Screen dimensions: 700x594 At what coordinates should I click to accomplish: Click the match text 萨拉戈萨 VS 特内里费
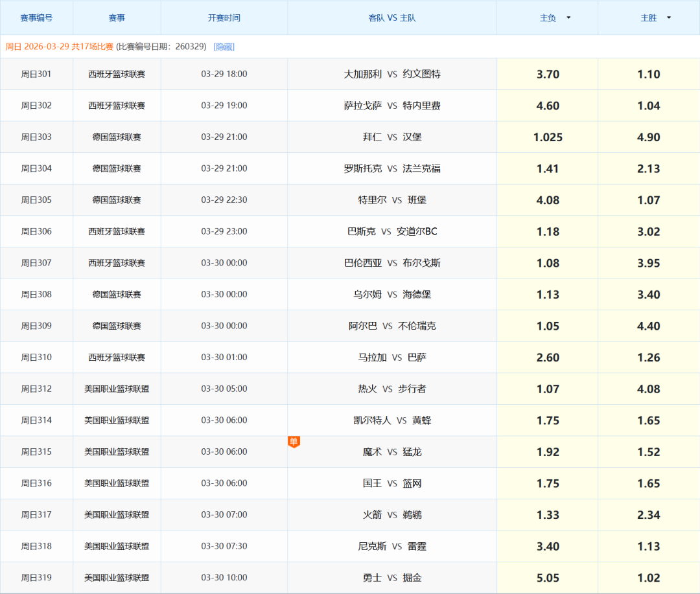point(392,106)
